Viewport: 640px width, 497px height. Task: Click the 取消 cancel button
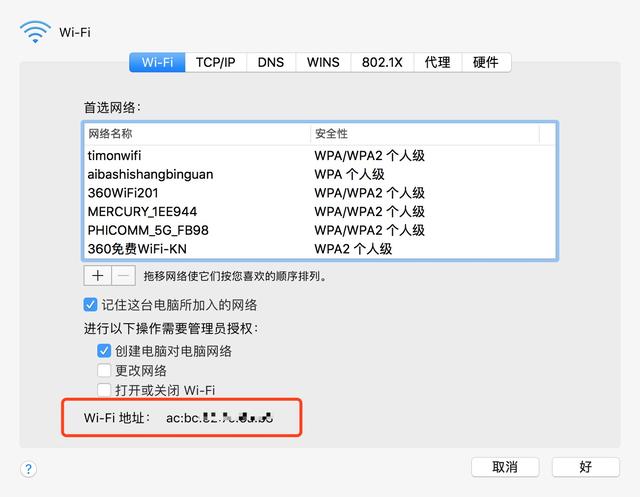pyautogui.click(x=505, y=467)
